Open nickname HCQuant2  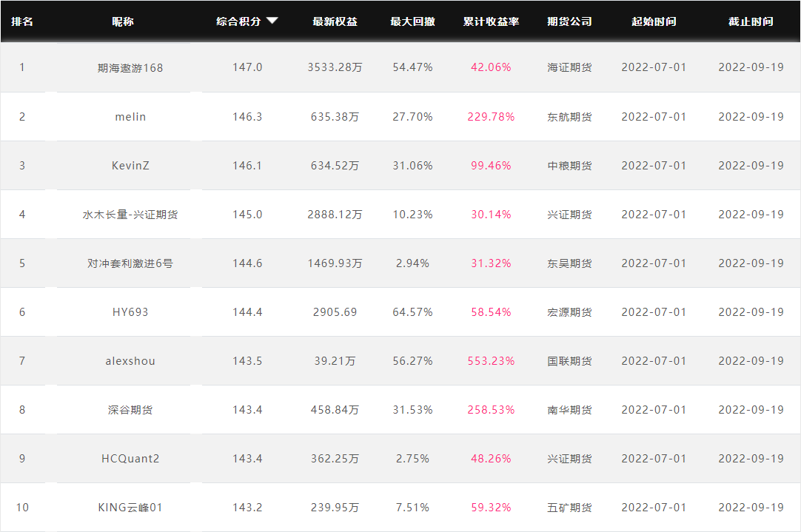(x=130, y=459)
